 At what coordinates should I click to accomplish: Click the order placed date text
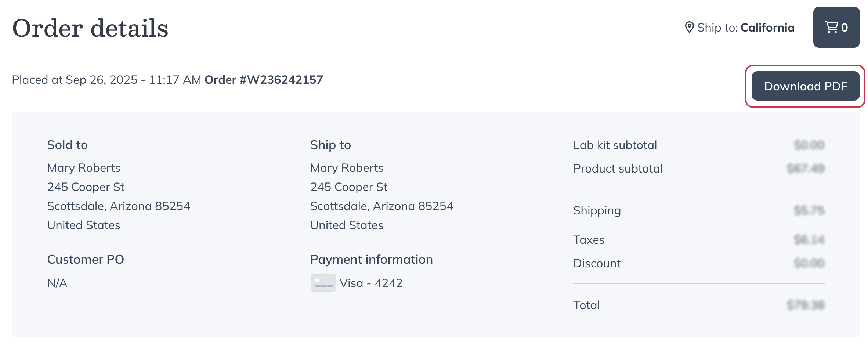point(106,80)
